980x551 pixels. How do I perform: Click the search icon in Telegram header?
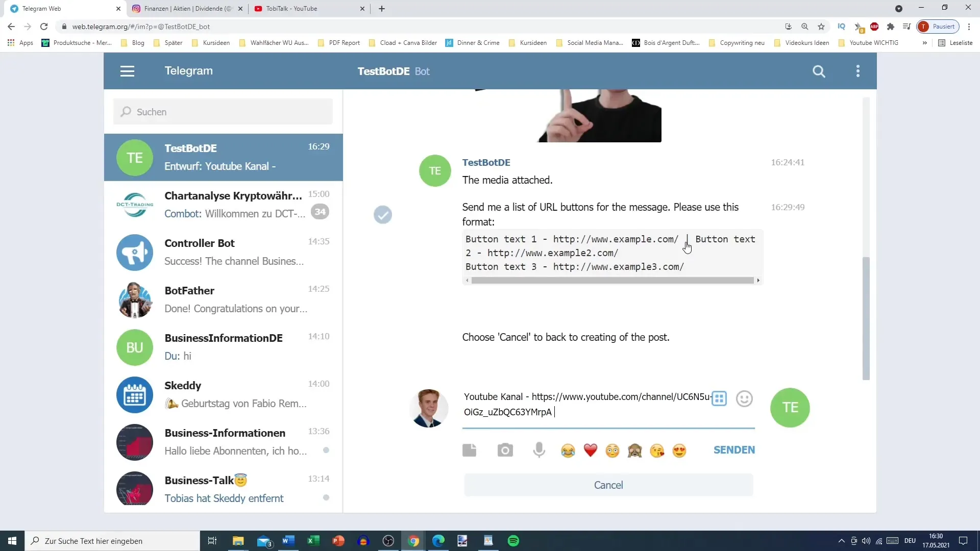819,71
